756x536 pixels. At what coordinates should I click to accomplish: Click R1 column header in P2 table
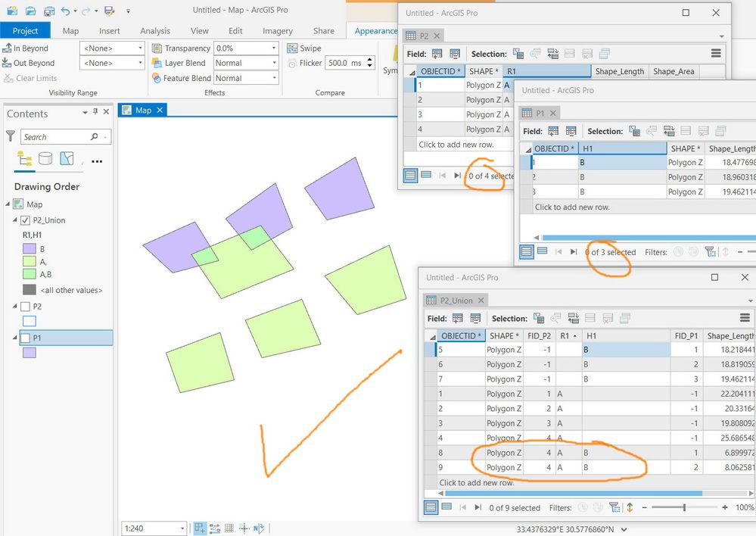point(546,71)
